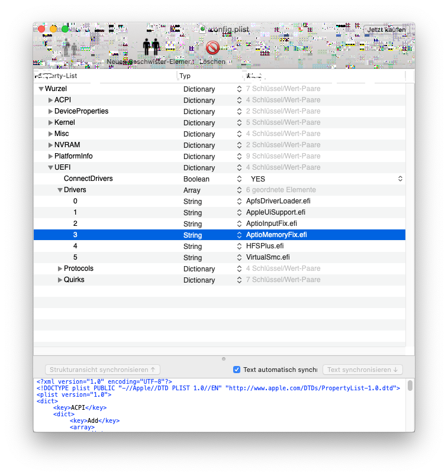Open type stepper for selected AptioMemoryFix.efi row

pos(239,235)
